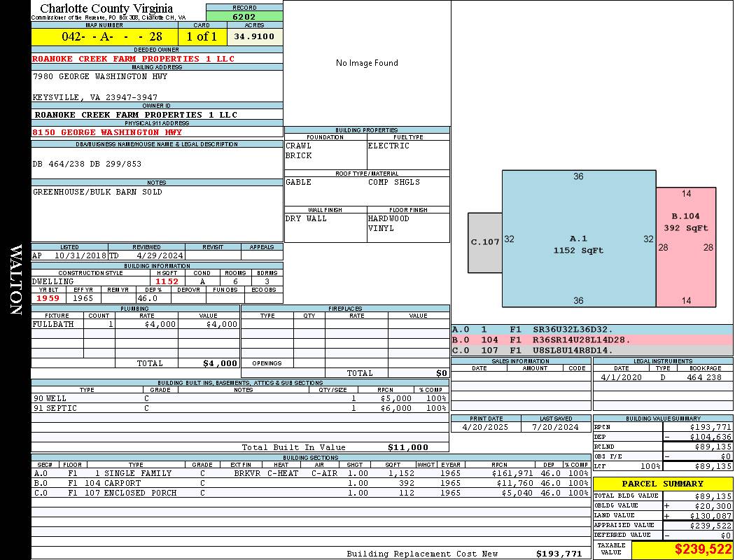Click the Greenhouse/Bulk Barn Sold note
Screen dimensions: 735x560
97,192
